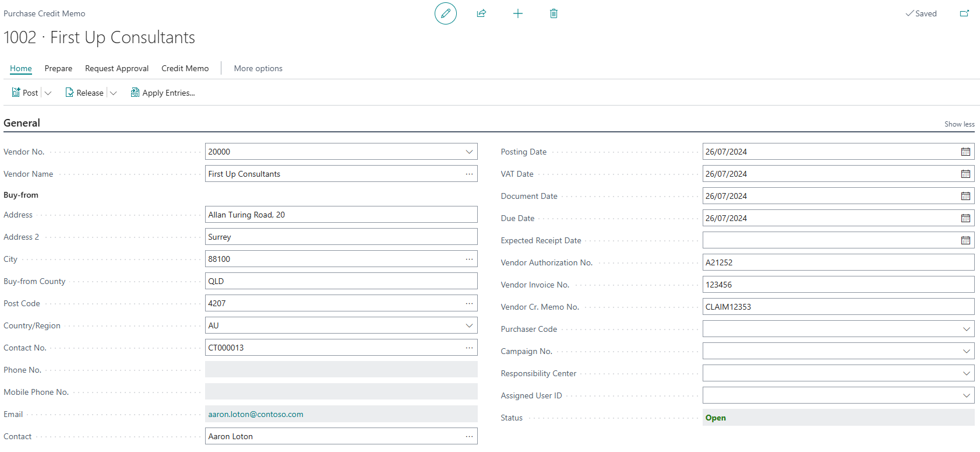
Task: Open the Request Approval menu
Action: pos(117,68)
